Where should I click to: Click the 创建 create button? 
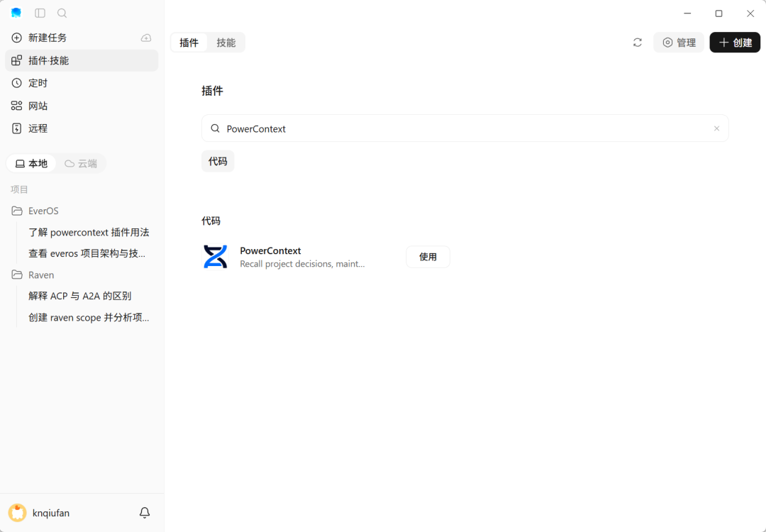pyautogui.click(x=735, y=43)
